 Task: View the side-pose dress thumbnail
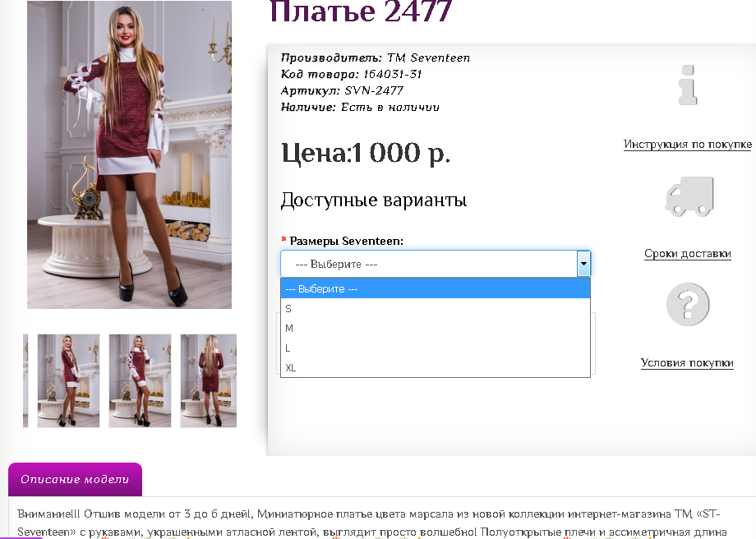click(68, 380)
